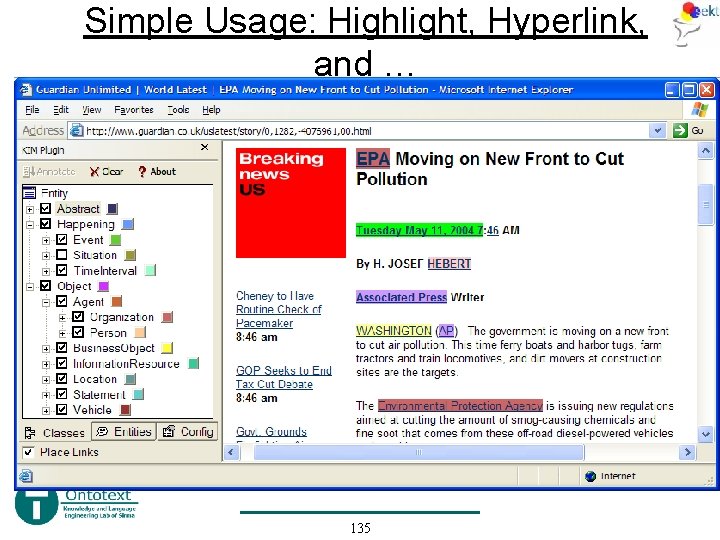Viewport: 720px width, 540px height.
Task: Close the KIM Plugin side panel
Action: tap(205, 147)
